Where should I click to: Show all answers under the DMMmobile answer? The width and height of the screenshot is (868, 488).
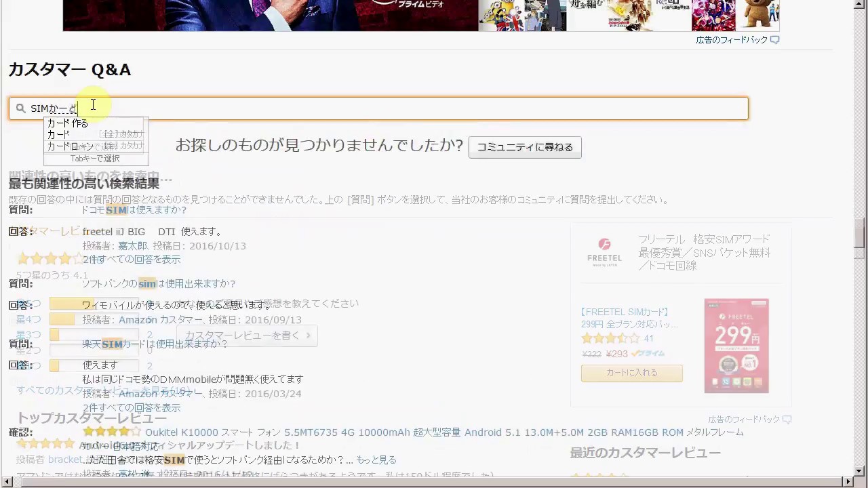[x=132, y=408]
